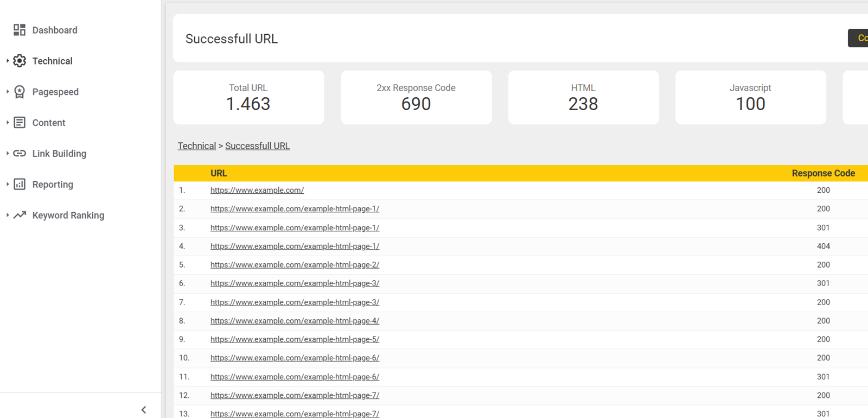This screenshot has height=418, width=868.
Task: Open the Reporting menu item
Action: [53, 185]
